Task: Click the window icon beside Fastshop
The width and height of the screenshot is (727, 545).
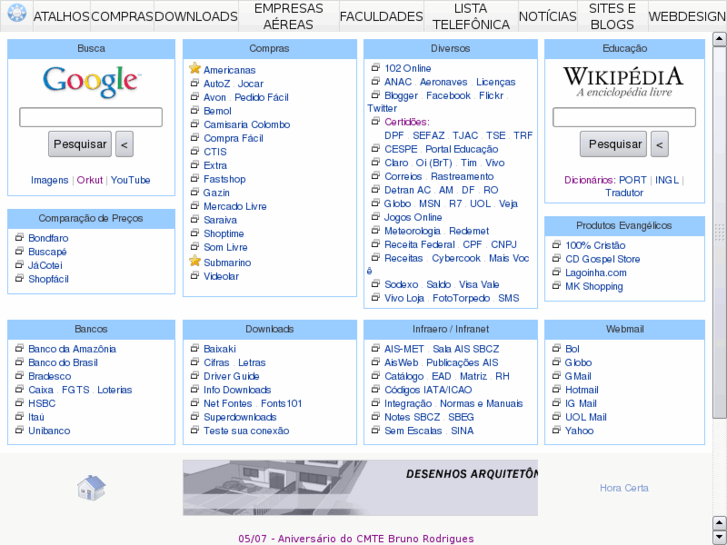Action: coord(195,179)
